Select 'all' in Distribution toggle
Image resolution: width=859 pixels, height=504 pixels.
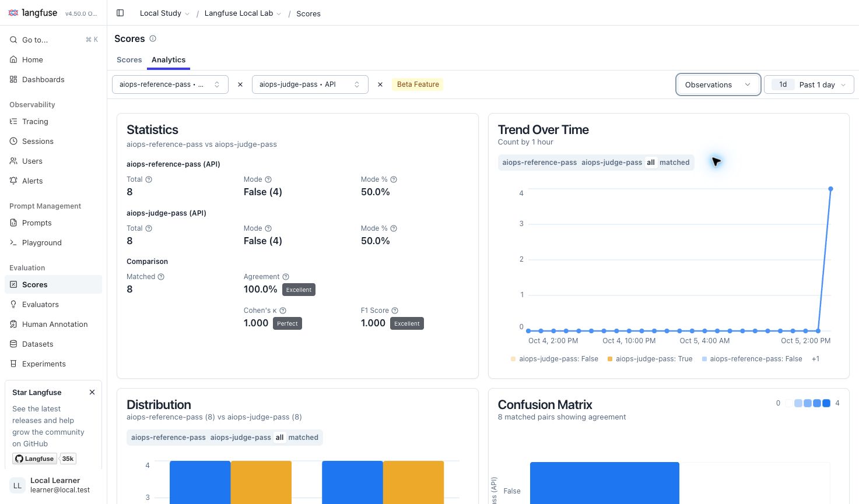(280, 438)
